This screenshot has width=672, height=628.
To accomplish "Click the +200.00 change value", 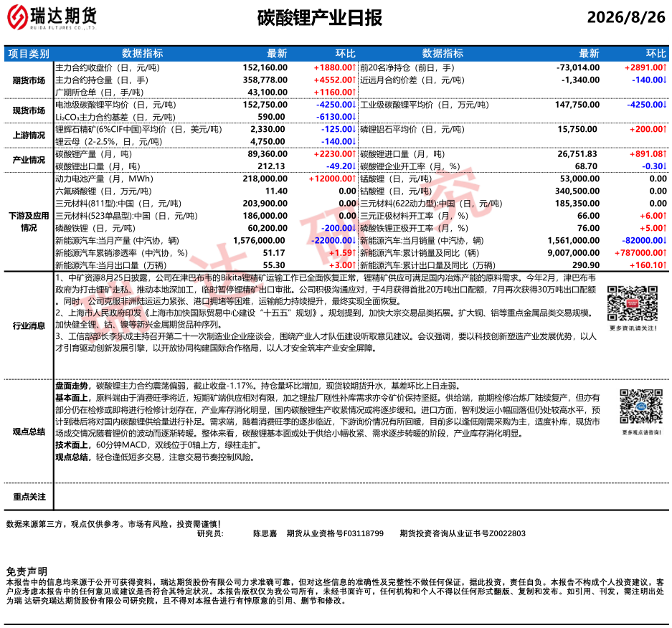I will (648, 129).
